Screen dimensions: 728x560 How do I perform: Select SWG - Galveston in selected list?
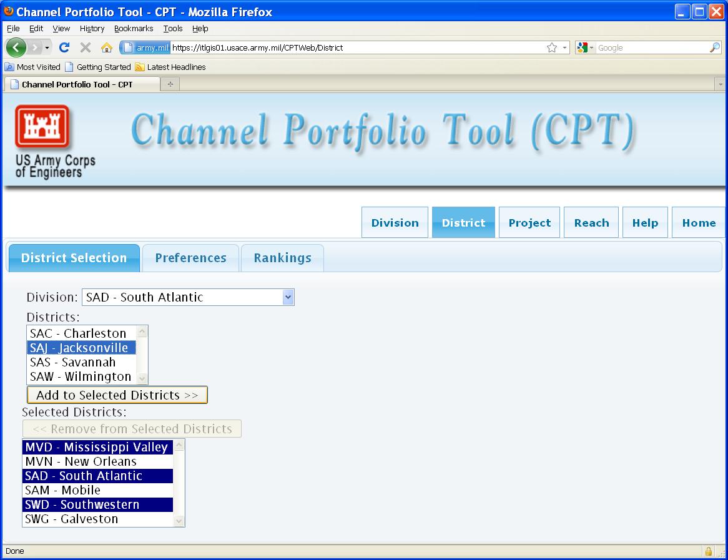click(x=98, y=519)
